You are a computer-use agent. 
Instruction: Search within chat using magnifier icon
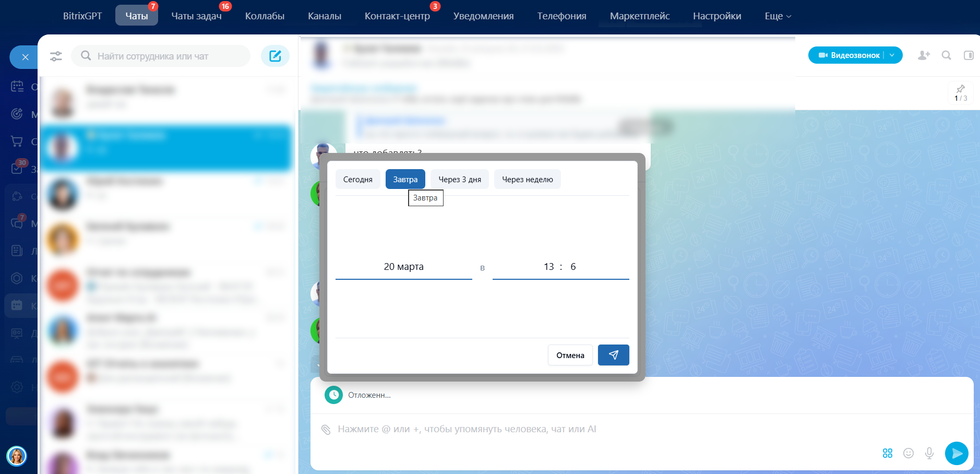946,55
